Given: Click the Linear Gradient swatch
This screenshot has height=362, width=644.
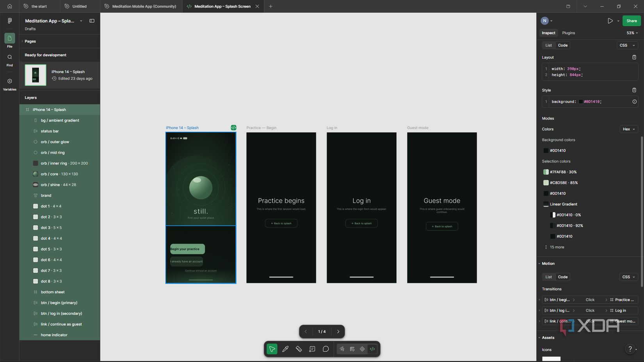Looking at the screenshot, I should pos(546,204).
